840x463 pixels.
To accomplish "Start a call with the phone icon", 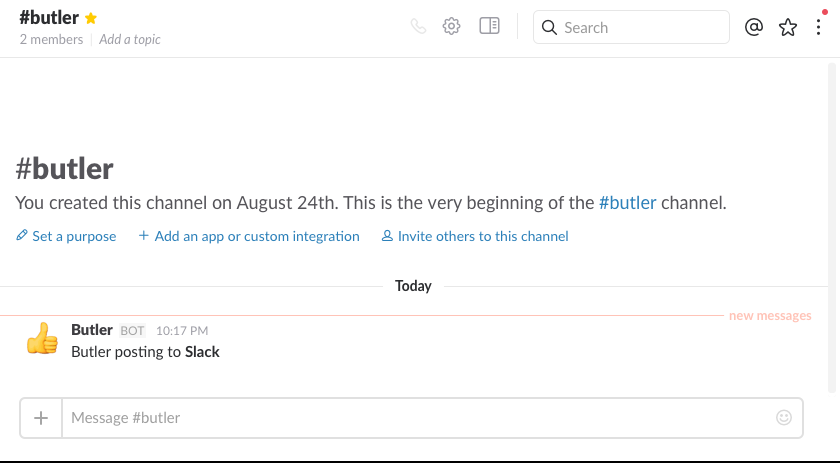I will (x=418, y=26).
